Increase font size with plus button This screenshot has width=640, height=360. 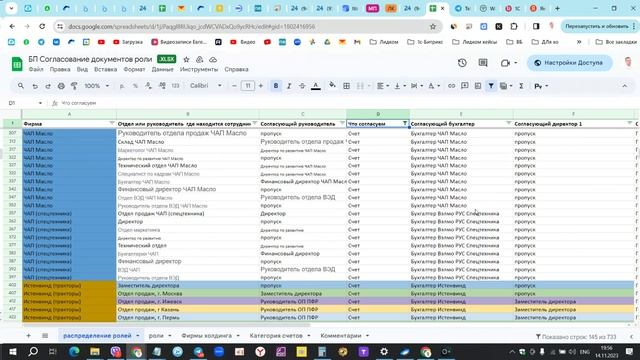tap(261, 86)
